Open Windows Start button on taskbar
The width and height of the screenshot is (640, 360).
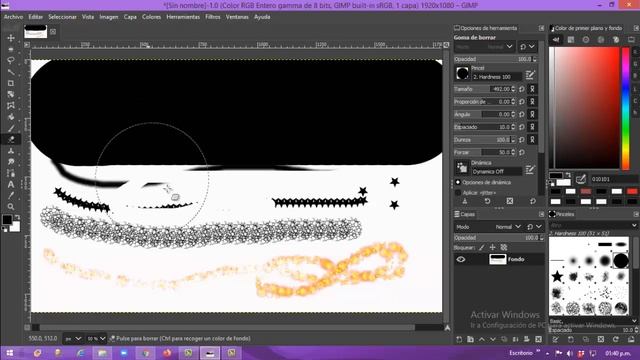[9, 353]
